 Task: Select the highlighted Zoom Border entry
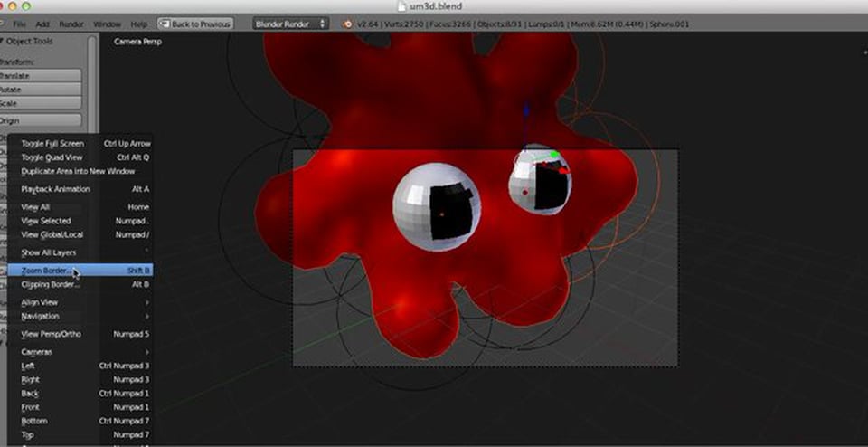tap(80, 271)
